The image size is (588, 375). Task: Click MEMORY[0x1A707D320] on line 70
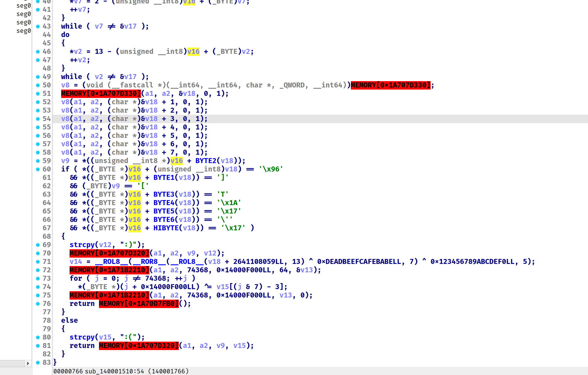[109, 253]
